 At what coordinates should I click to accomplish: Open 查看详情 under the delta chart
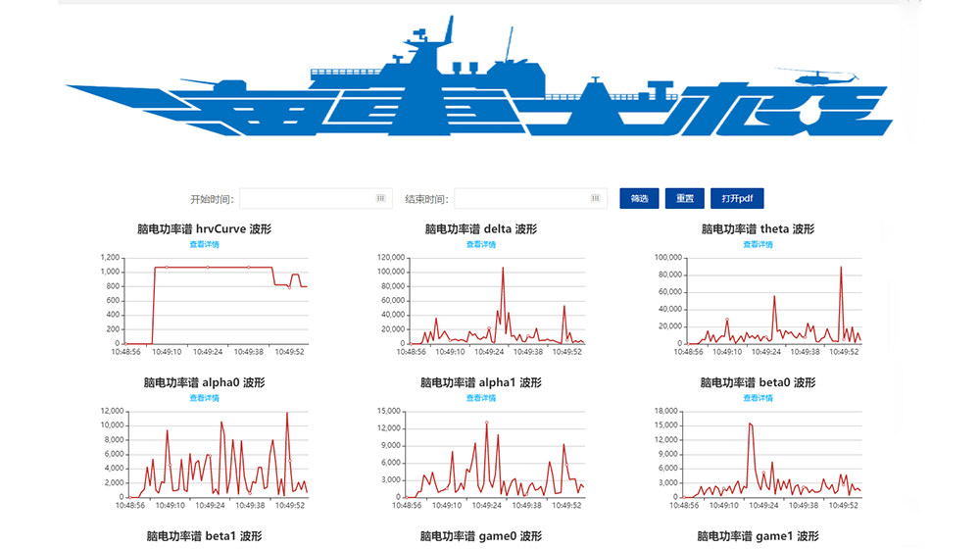click(480, 244)
